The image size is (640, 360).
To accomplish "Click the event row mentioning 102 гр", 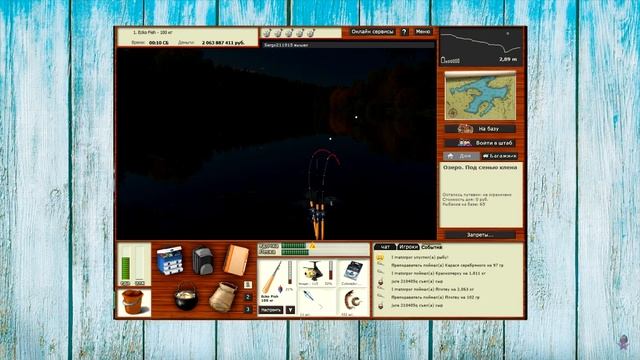I will 435,297.
